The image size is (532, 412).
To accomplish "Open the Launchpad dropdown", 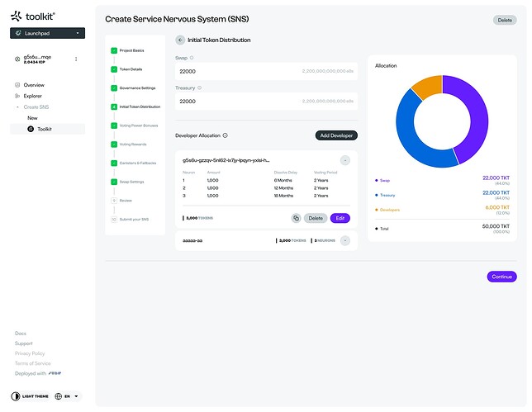I will (x=48, y=33).
